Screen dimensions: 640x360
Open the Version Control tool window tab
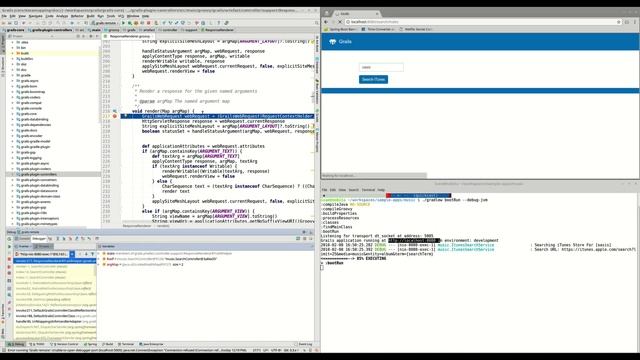pos(65,344)
